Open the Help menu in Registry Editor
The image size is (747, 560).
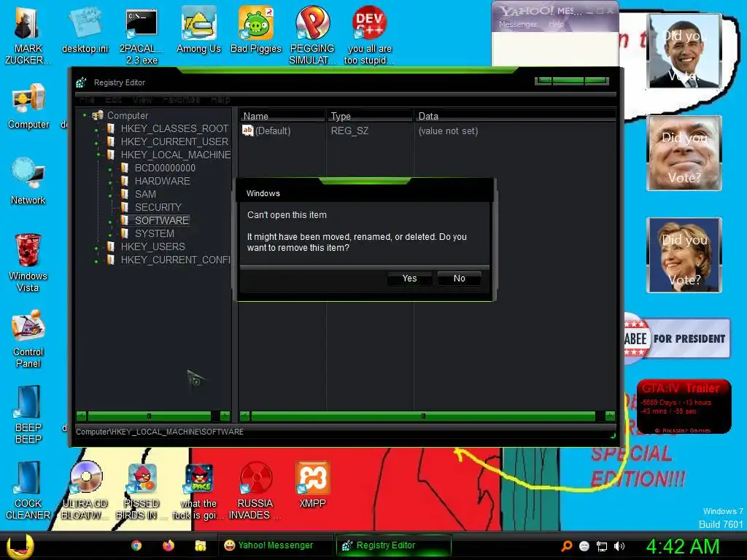click(220, 99)
